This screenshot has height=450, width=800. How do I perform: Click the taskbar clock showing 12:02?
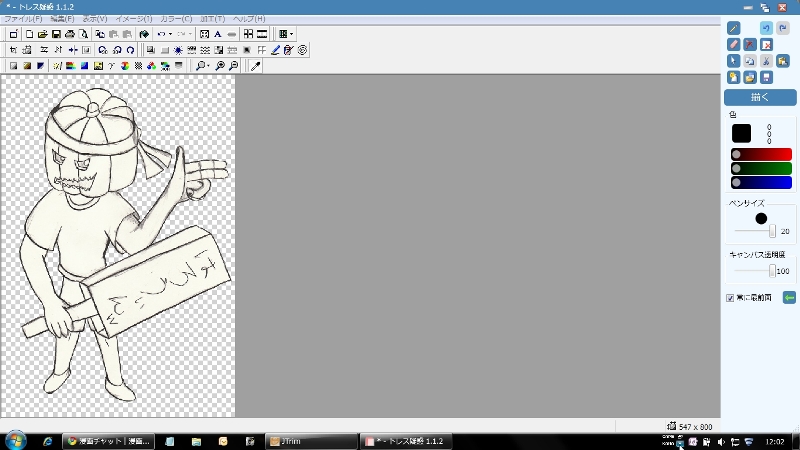(775, 442)
